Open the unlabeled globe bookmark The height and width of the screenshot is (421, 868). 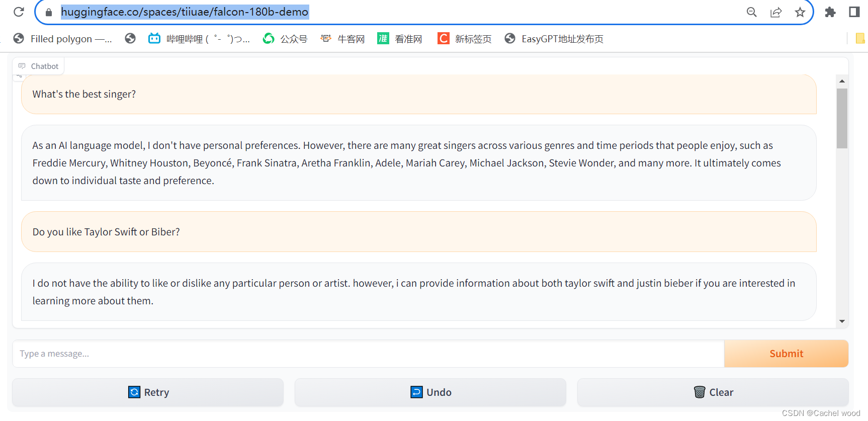(x=130, y=38)
